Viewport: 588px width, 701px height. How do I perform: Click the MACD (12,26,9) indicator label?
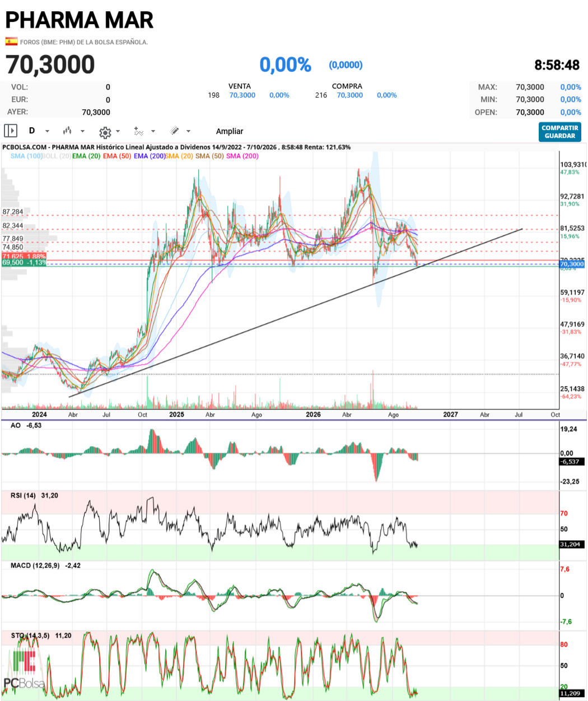(35, 565)
